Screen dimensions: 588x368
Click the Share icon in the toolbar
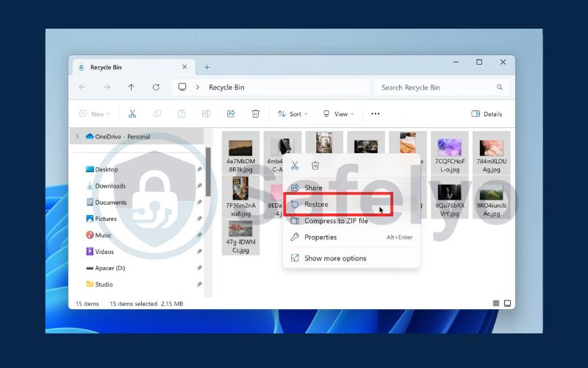point(231,114)
